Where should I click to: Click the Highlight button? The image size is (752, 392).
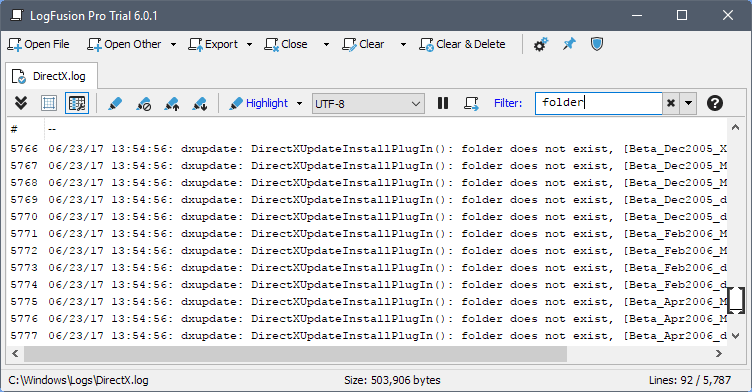point(259,103)
